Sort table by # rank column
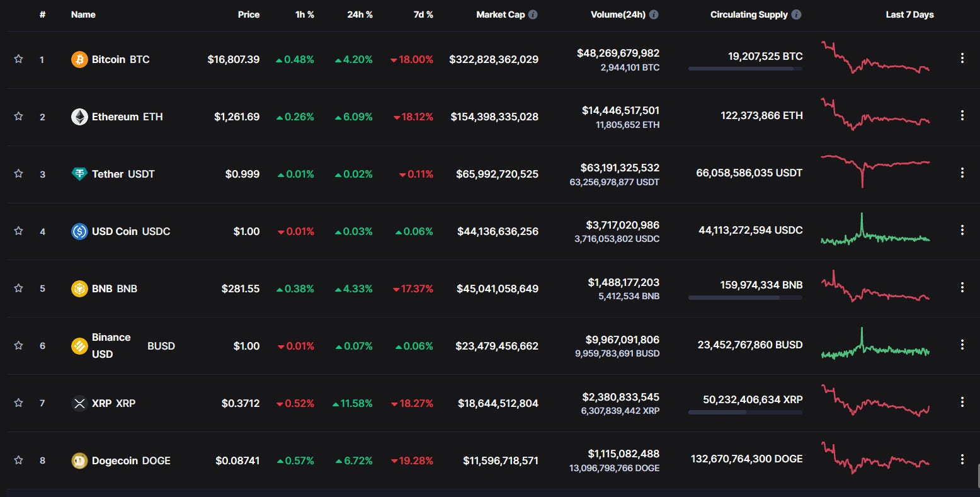The height and width of the screenshot is (497, 980). tap(42, 14)
